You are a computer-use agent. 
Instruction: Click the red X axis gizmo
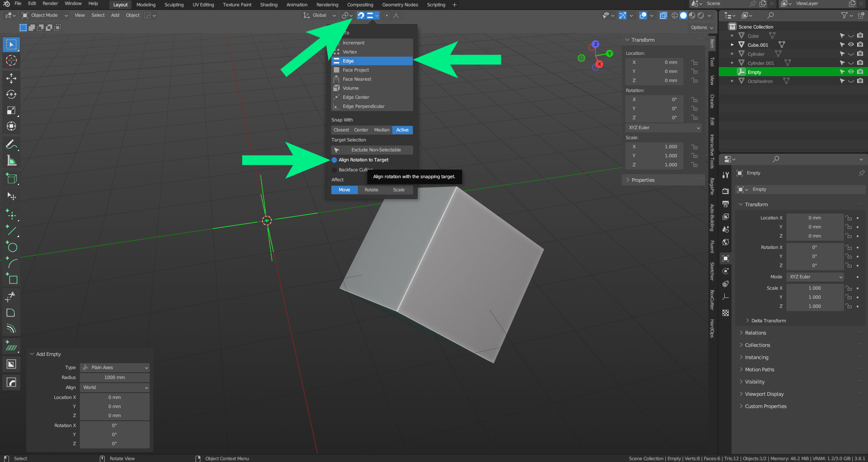599,64
